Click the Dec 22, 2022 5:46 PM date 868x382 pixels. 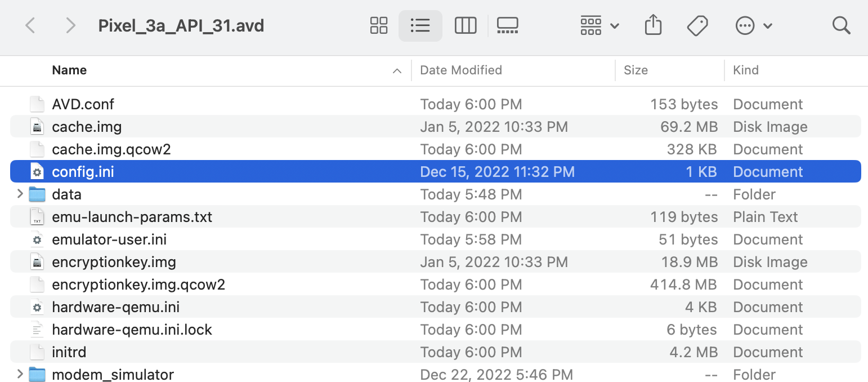point(496,375)
